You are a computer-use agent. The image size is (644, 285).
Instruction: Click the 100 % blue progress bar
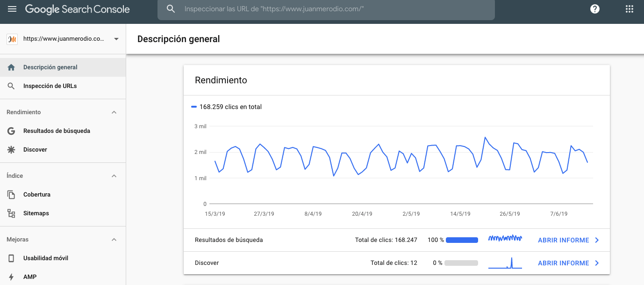click(x=462, y=240)
